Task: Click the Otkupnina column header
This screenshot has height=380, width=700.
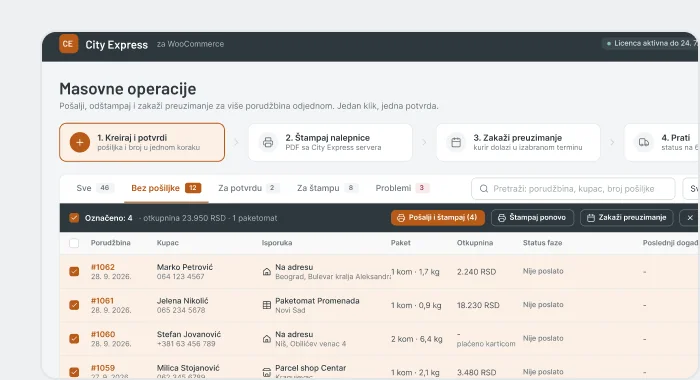Action: pos(475,243)
